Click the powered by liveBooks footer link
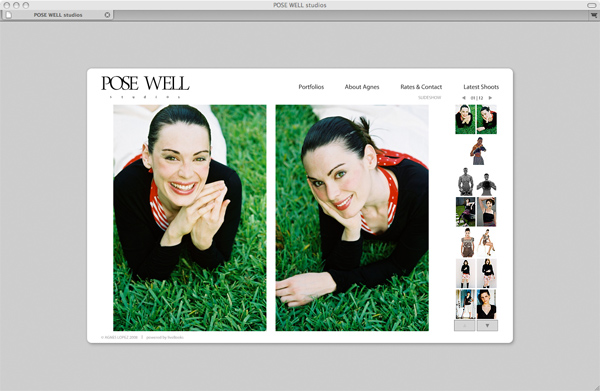This screenshot has width=600, height=391. coord(165,337)
